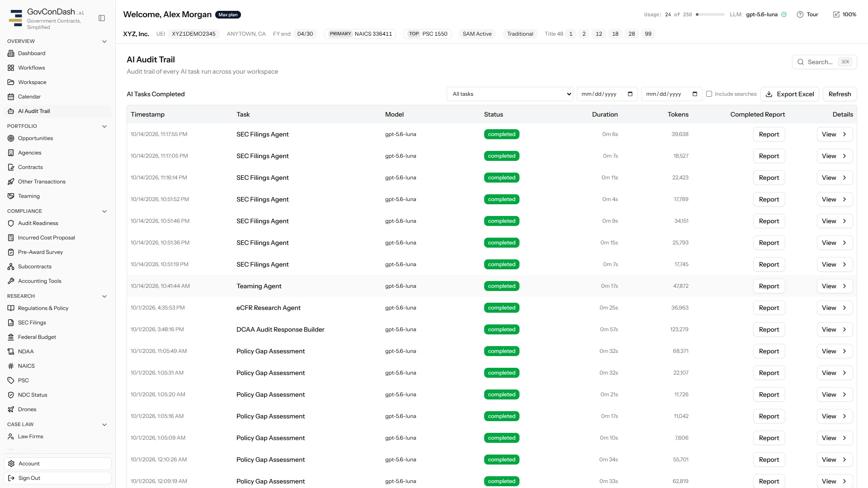View details of eCFR Research Agent
This screenshot has width=868, height=488.
pos(835,308)
